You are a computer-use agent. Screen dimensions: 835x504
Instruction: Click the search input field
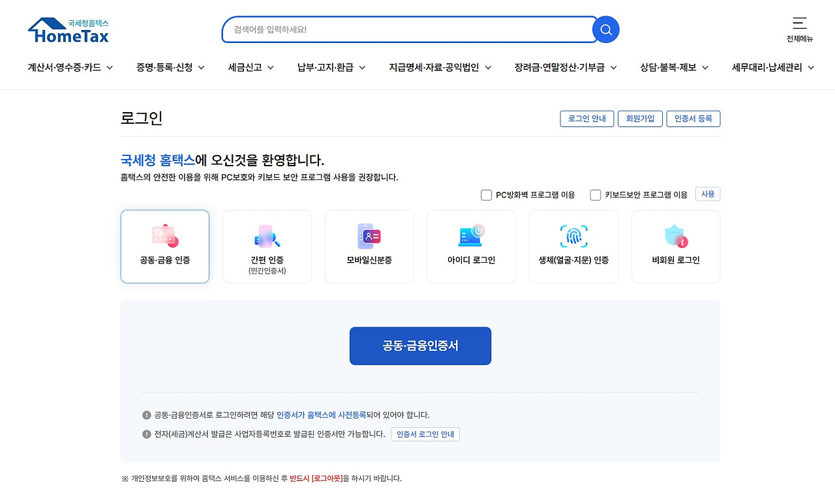404,29
